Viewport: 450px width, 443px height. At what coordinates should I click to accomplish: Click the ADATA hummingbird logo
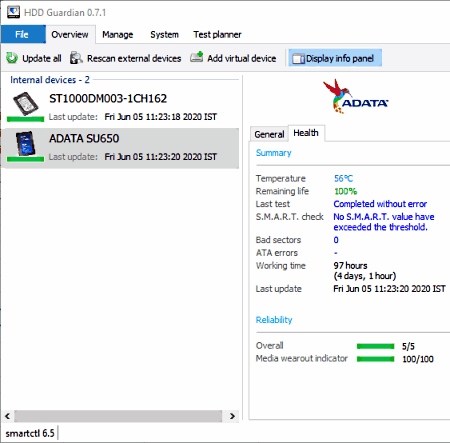pyautogui.click(x=355, y=96)
